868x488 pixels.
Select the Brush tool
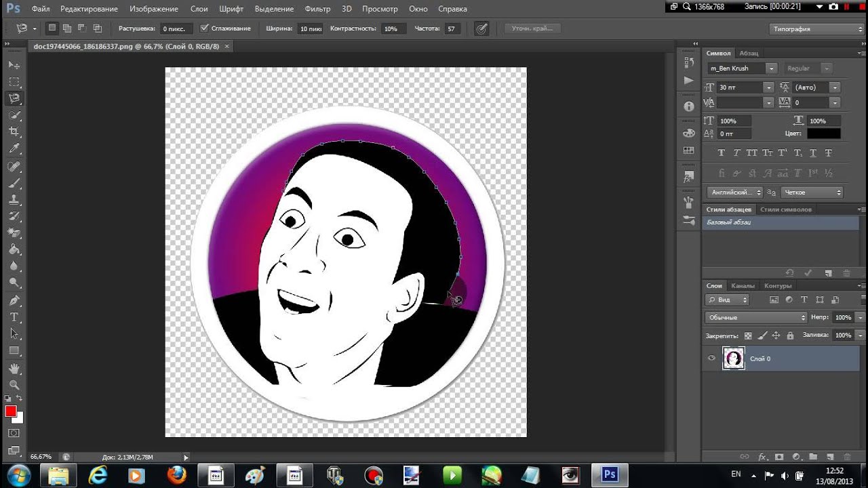[x=14, y=183]
